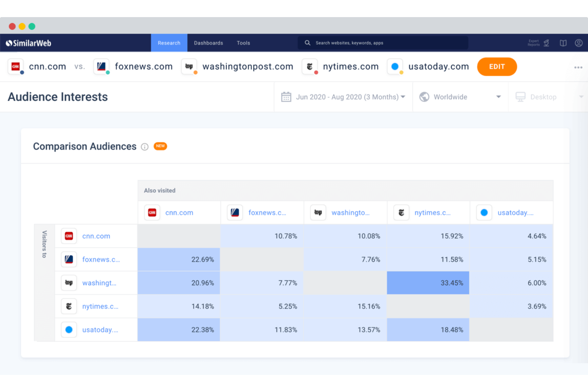
Task: Click the search magnifier icon
Action: (x=308, y=43)
